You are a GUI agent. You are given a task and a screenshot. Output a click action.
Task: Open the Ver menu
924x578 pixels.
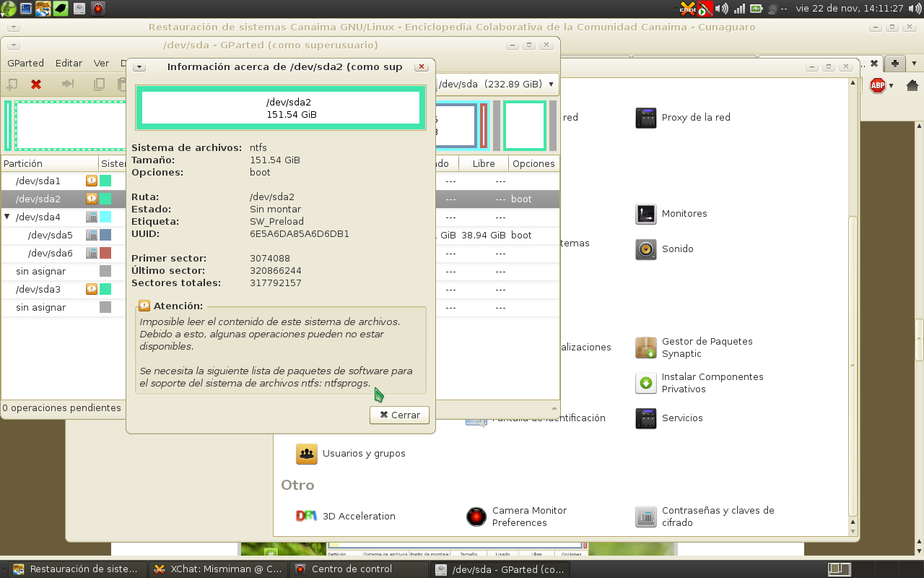click(x=101, y=64)
